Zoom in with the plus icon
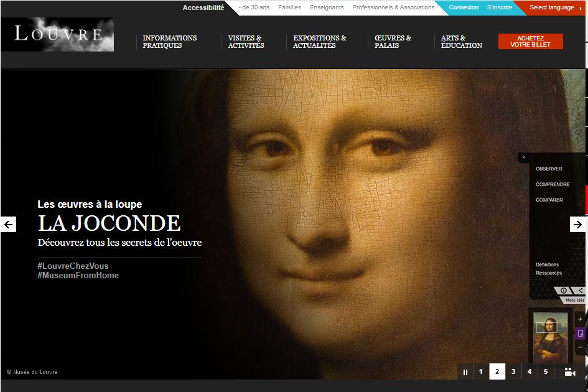This screenshot has height=392, width=588. (x=580, y=319)
